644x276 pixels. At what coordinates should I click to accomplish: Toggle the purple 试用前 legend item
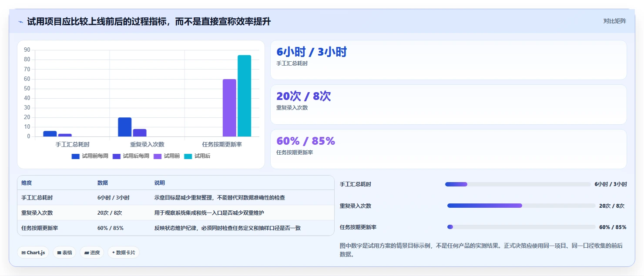pos(166,156)
